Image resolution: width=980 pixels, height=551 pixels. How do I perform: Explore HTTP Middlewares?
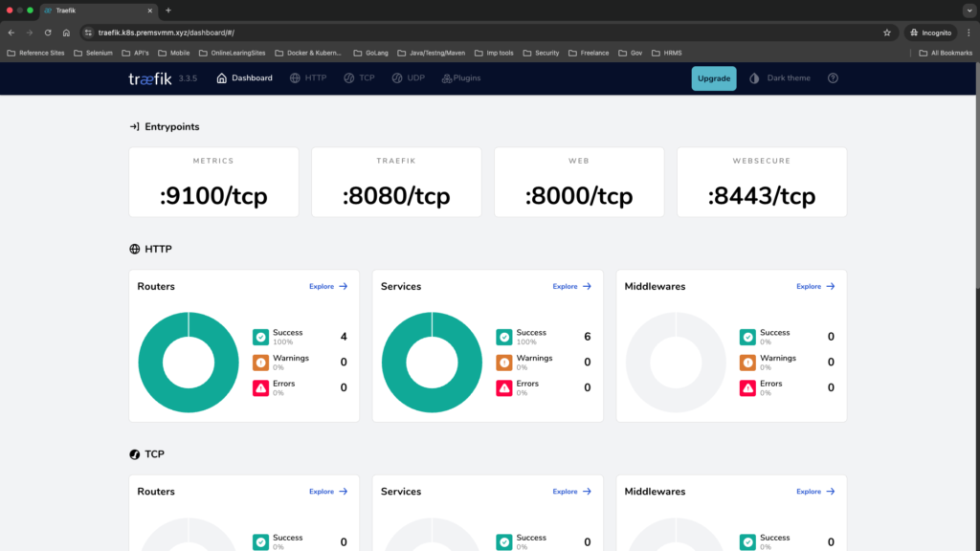pyautogui.click(x=815, y=286)
